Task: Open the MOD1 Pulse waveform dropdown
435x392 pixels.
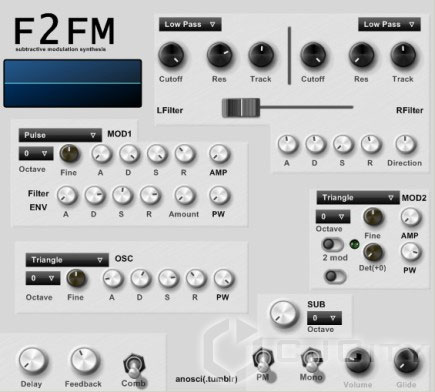Action: (60, 135)
